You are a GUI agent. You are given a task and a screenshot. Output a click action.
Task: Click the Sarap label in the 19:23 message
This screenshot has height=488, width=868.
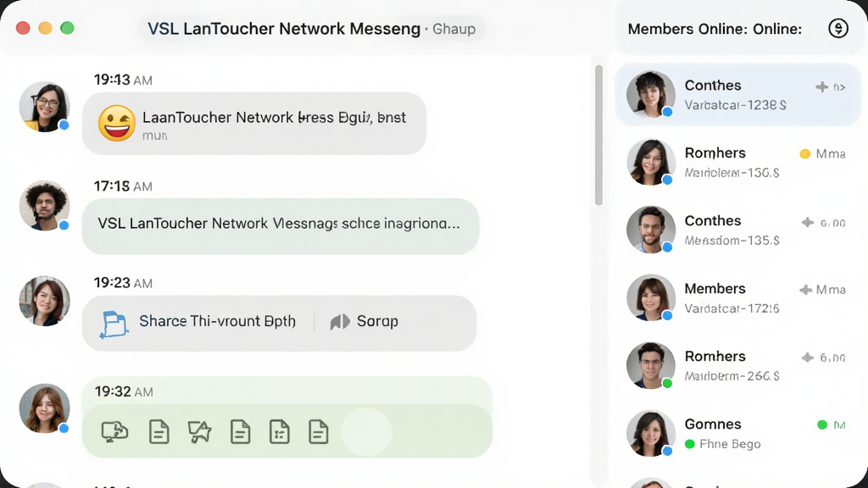pos(377,321)
